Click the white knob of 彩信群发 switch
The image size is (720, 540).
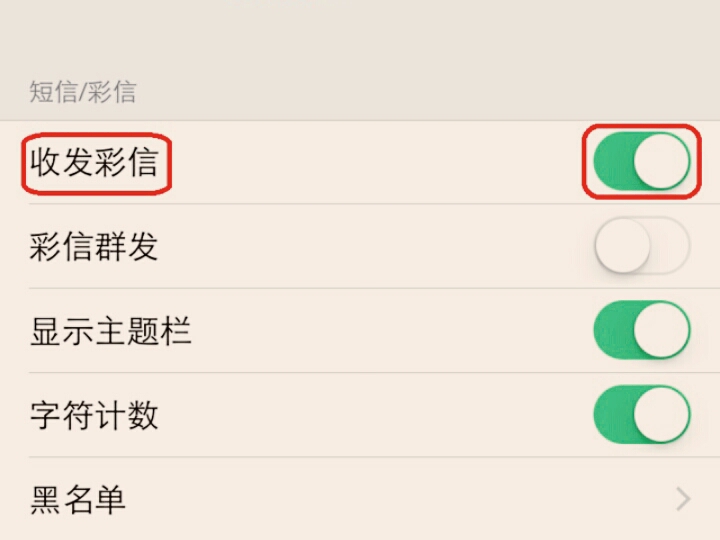tap(622, 246)
